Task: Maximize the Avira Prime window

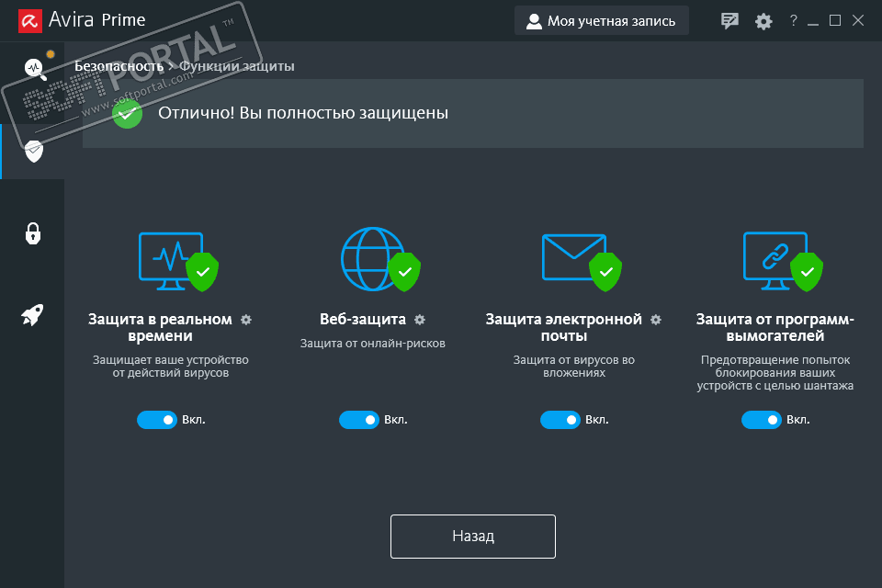Action: point(835,21)
